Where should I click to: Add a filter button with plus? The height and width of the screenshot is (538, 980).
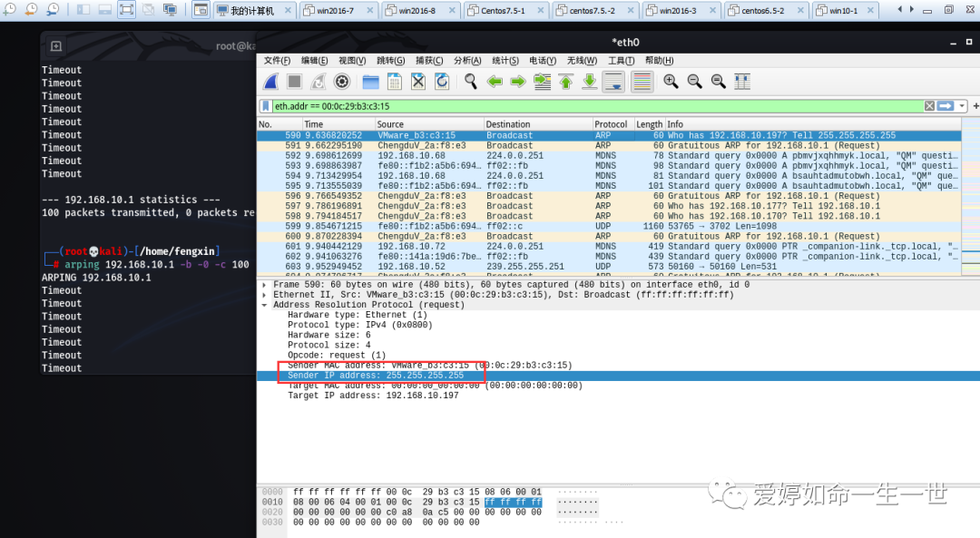(975, 106)
